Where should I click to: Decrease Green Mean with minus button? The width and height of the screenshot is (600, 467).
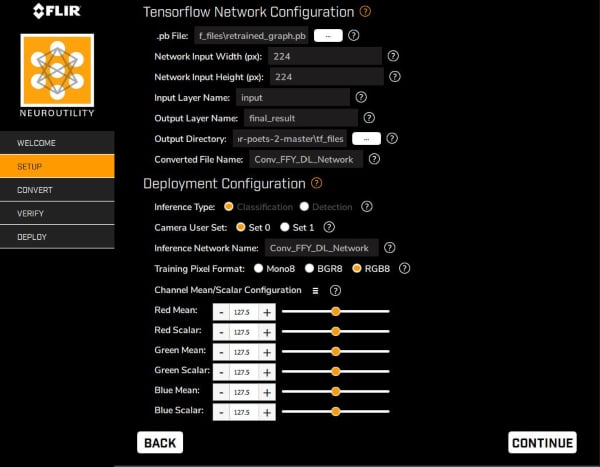click(x=221, y=352)
